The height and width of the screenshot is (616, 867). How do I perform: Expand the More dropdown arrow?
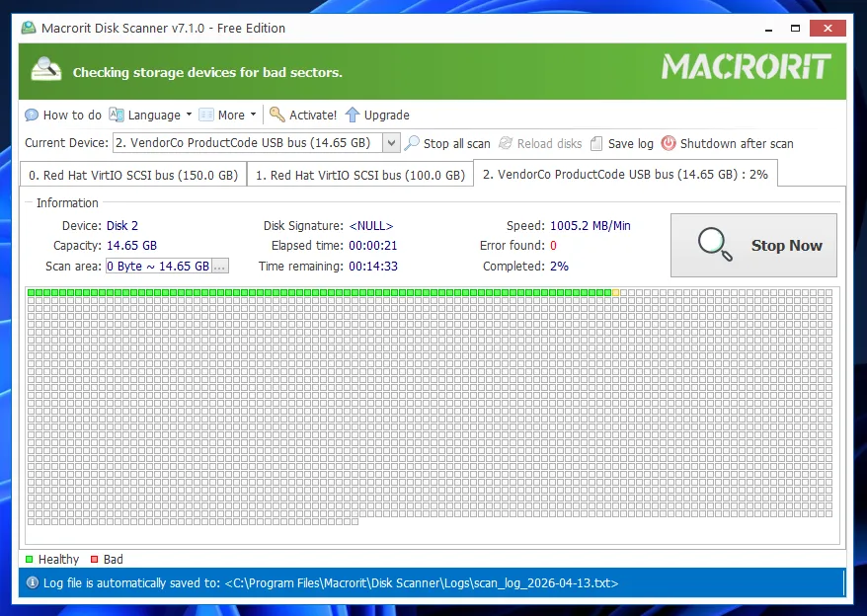point(253,115)
